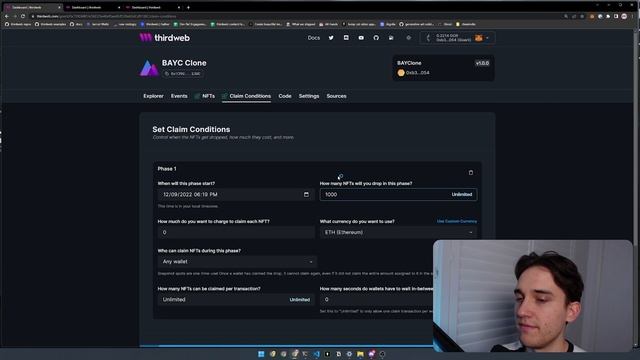
Task: Open the MetaMask fox wallet icon
Action: coord(478,38)
